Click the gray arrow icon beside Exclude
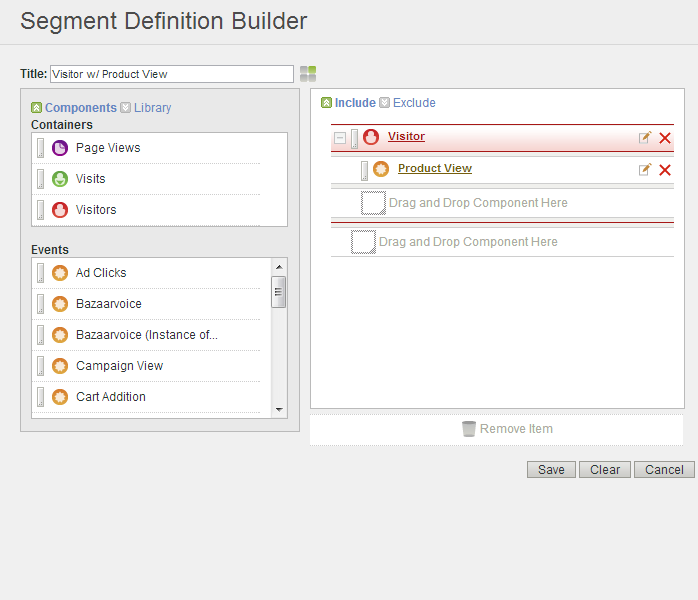The height and width of the screenshot is (600, 698). click(x=385, y=103)
